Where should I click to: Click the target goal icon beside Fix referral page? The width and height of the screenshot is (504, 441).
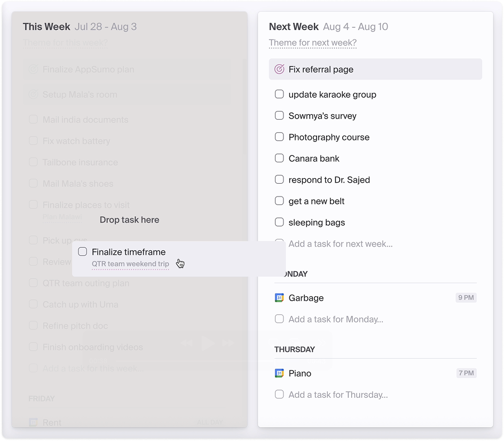(279, 69)
